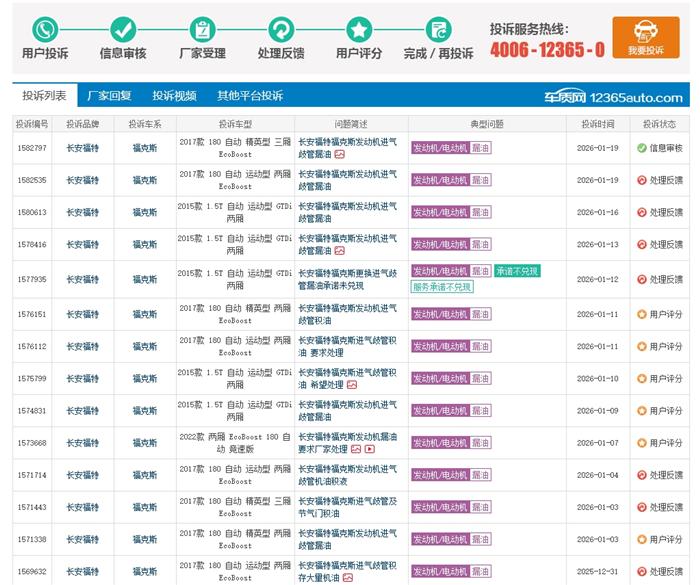Image resolution: width=700 pixels, height=585 pixels.
Task: Click the 完成/再投诉 document step icon
Action: [x=438, y=29]
